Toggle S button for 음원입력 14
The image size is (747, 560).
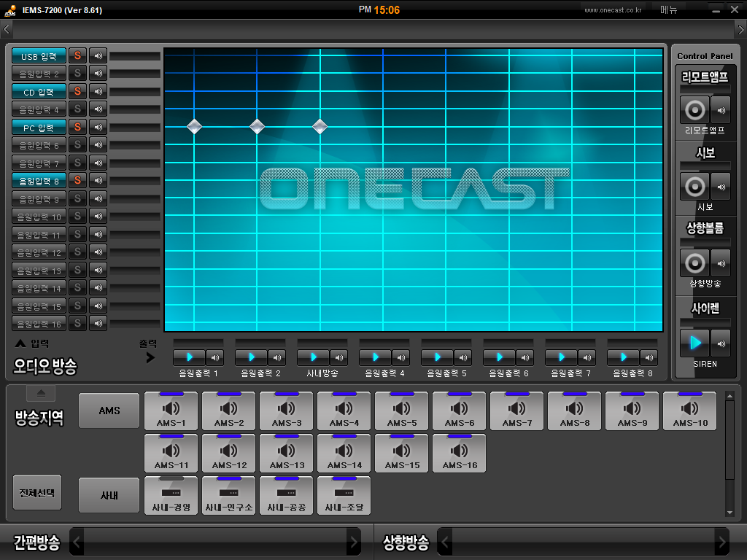pyautogui.click(x=77, y=287)
